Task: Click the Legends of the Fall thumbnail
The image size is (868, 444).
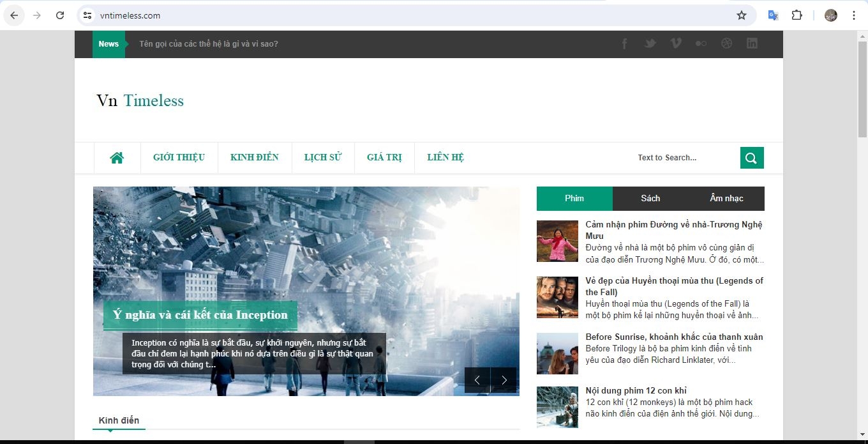Action: pyautogui.click(x=557, y=297)
